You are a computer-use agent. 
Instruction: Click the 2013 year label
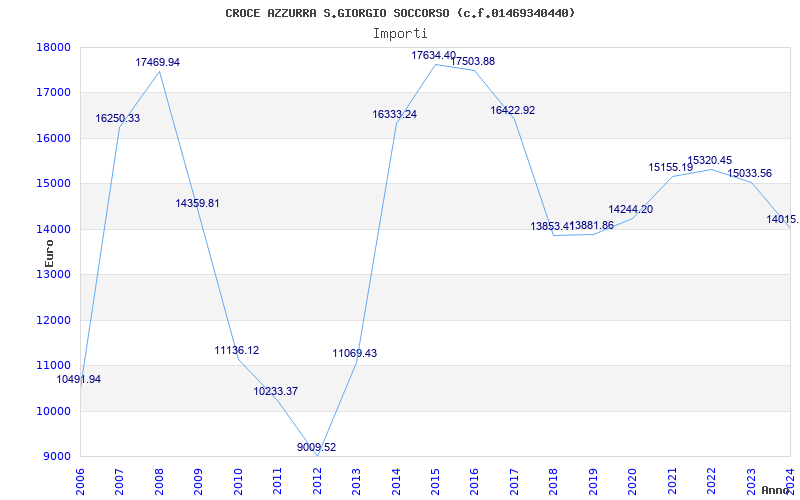click(x=356, y=481)
